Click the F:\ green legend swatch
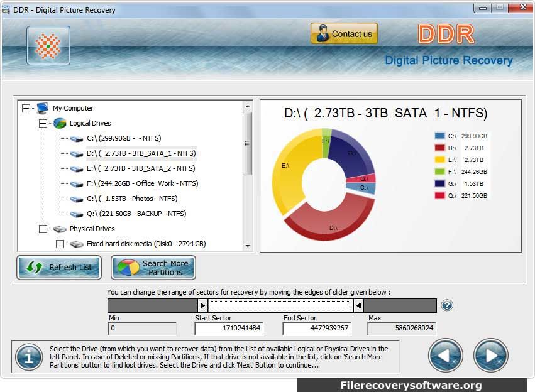The width and height of the screenshot is (535, 392). 439,171
